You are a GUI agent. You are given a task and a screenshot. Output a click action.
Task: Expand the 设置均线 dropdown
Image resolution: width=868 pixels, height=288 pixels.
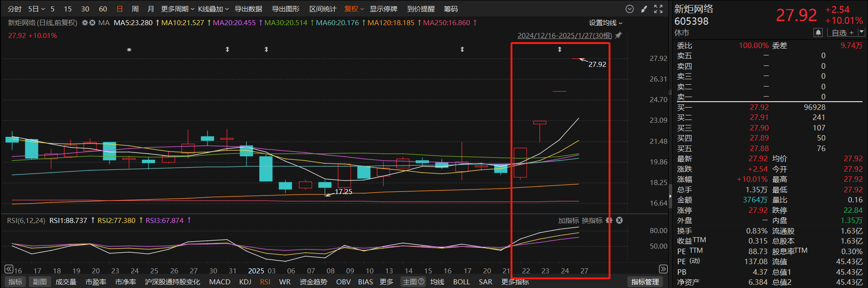tap(605, 23)
